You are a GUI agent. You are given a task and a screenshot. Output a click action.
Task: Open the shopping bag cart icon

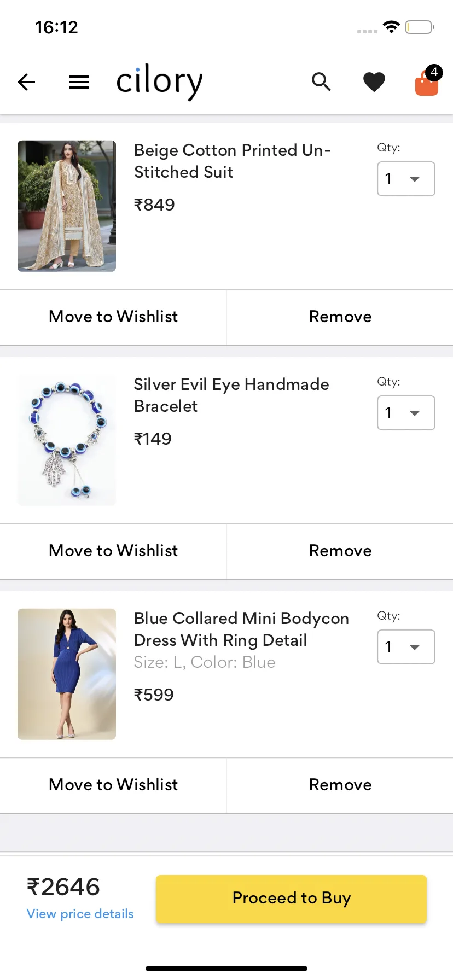tap(427, 83)
